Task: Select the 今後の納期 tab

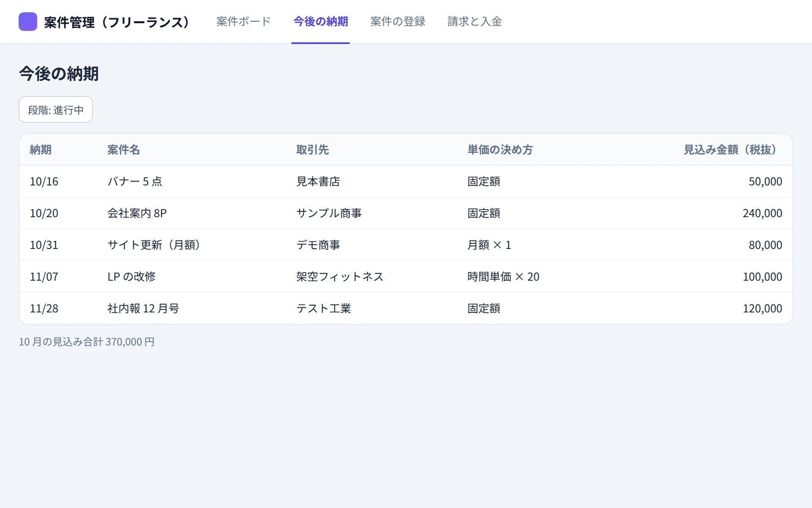Action: (x=321, y=22)
